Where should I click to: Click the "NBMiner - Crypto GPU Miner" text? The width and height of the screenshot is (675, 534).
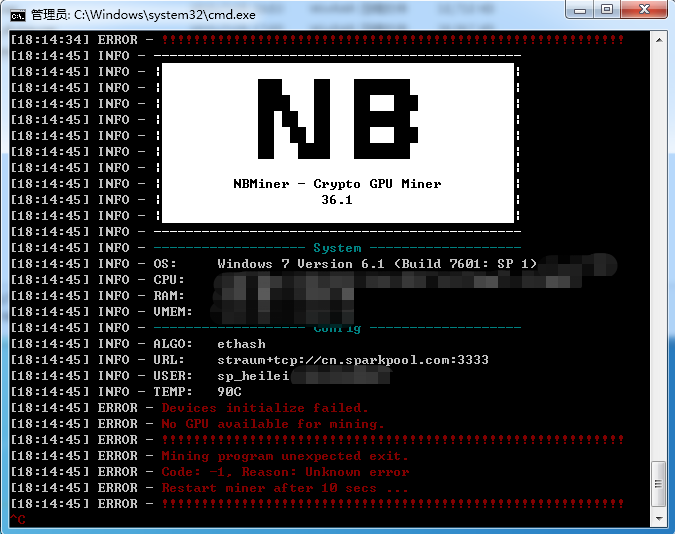point(337,184)
